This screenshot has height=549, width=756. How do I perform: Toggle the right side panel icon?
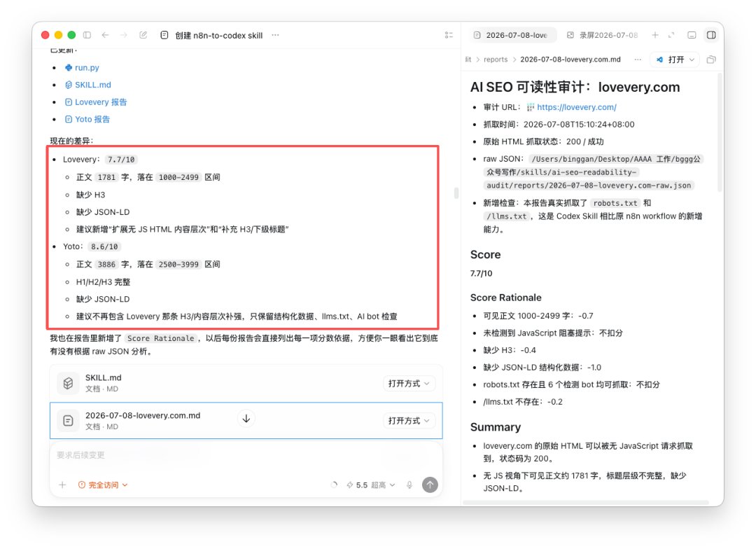[711, 35]
